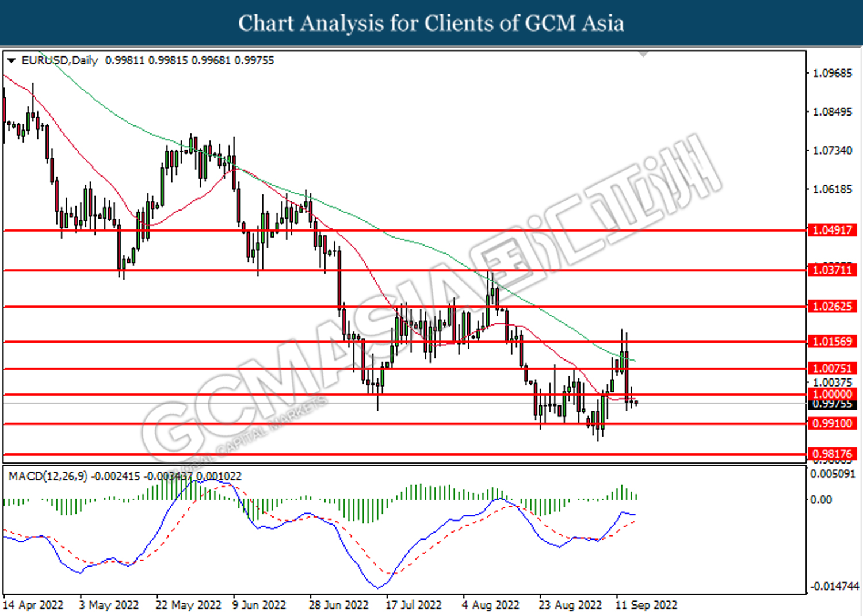Click the OHLC values 0.99811 0.99815 0.99681 0.99755
The height and width of the screenshot is (616, 863).
(x=190, y=60)
